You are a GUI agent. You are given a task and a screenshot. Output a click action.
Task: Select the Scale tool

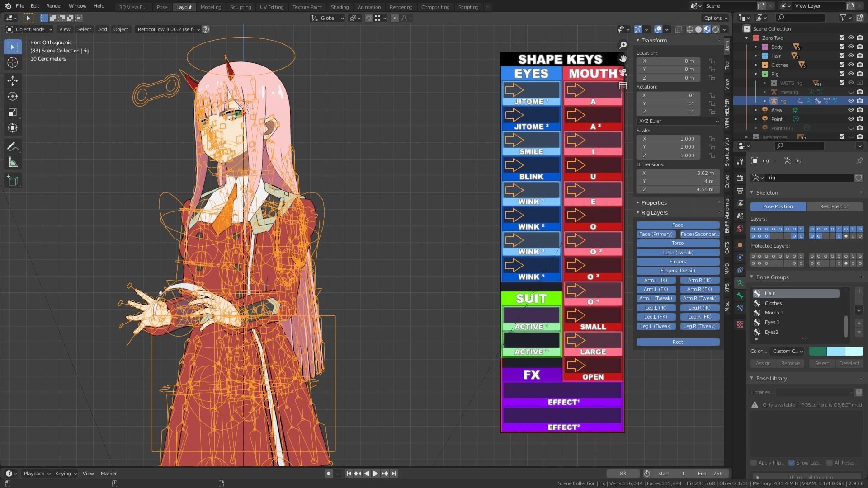tap(13, 113)
